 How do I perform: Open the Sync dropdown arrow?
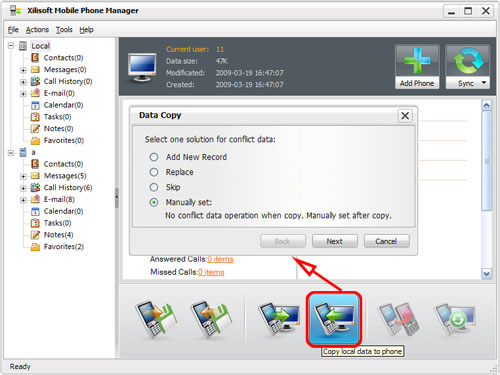pyautogui.click(x=484, y=83)
